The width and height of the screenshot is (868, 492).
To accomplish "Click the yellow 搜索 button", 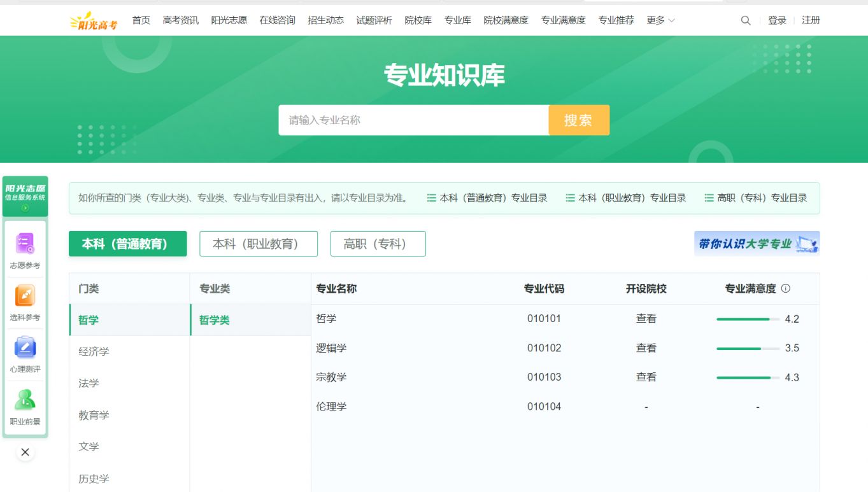I will coord(578,120).
